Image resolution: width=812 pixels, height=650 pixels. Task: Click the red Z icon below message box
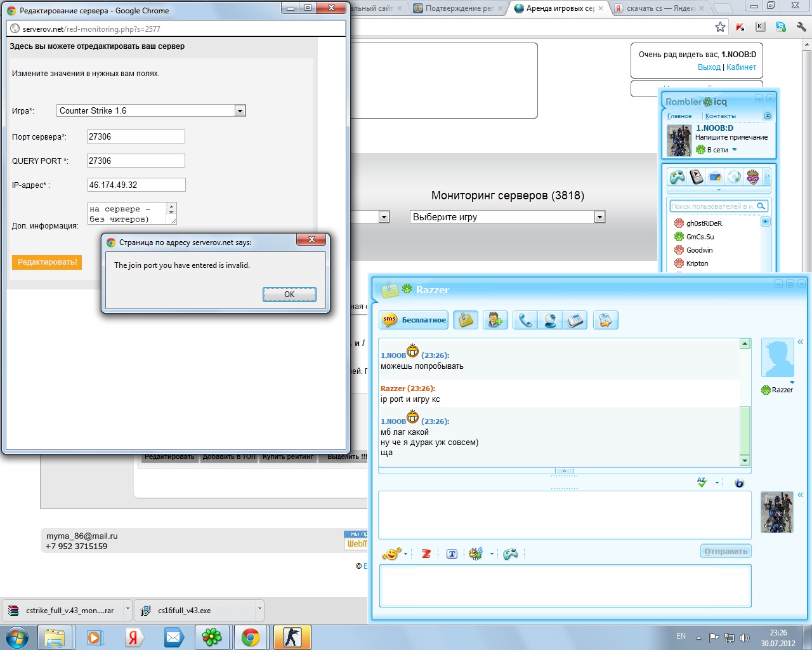click(x=426, y=554)
